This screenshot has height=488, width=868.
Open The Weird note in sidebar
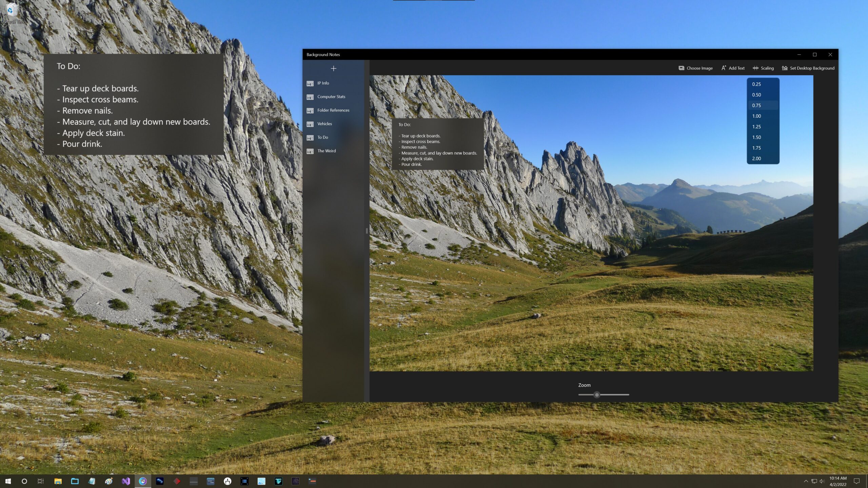point(326,151)
